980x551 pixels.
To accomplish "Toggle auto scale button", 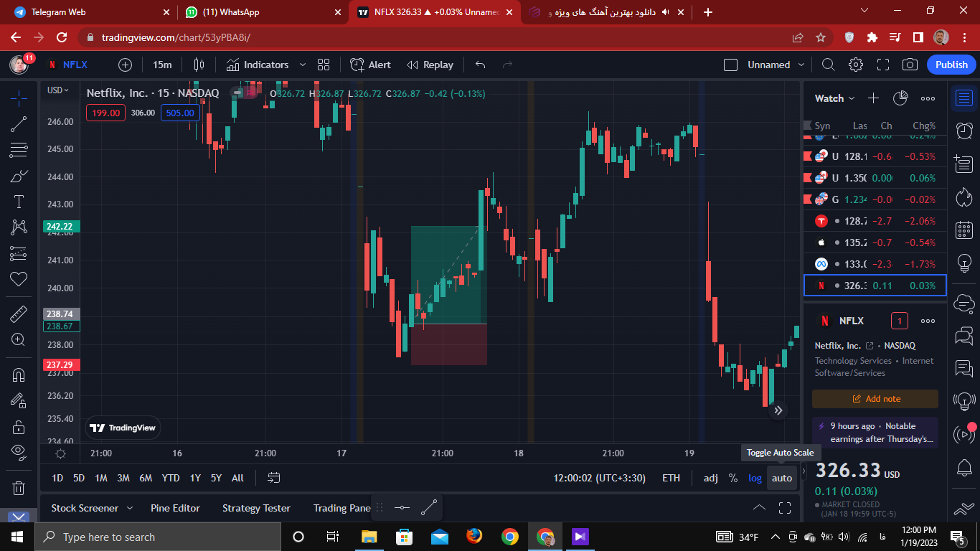I will click(x=782, y=478).
